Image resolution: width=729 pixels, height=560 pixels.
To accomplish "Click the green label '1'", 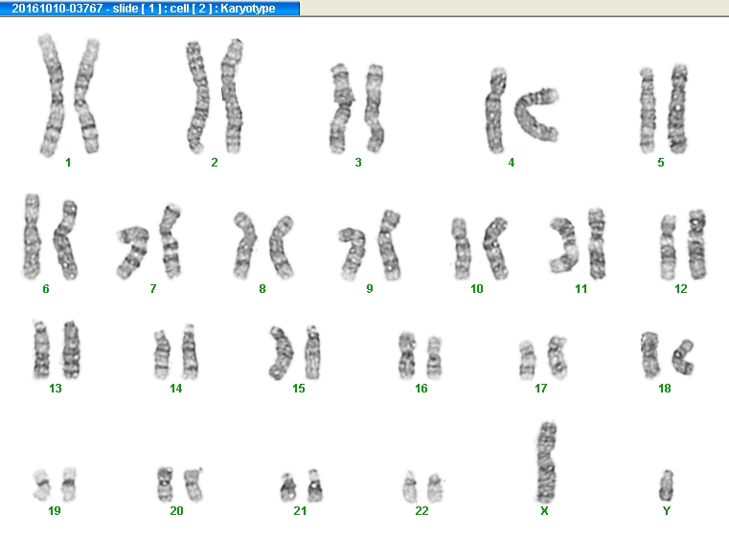I will tap(68, 163).
